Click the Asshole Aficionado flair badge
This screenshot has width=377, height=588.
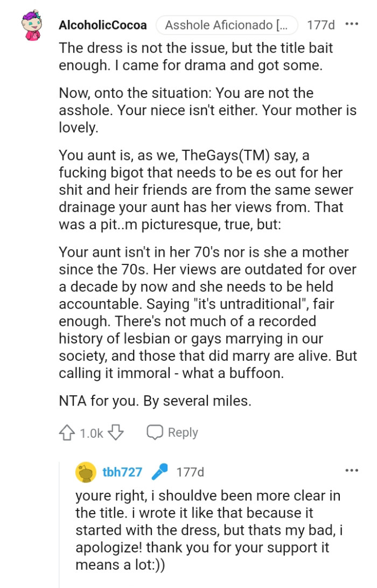point(226,24)
